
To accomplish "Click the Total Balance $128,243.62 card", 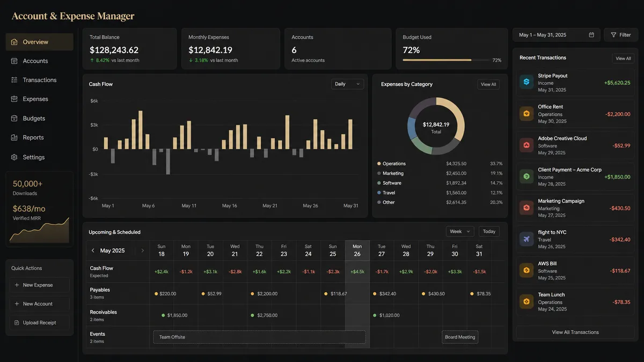I will [129, 49].
